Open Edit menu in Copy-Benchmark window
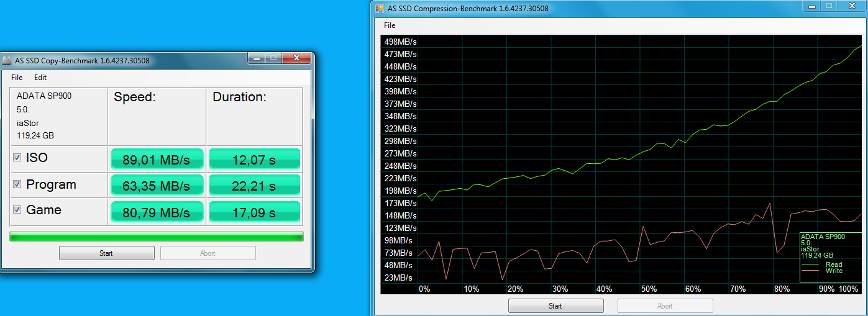Viewport: 868px width, 316px height. [40, 78]
